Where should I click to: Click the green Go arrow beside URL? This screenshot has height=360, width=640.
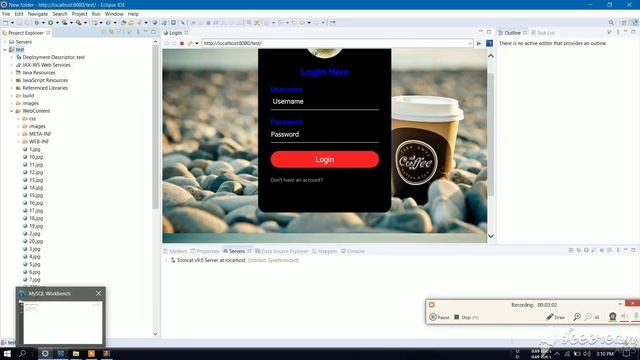click(x=479, y=43)
